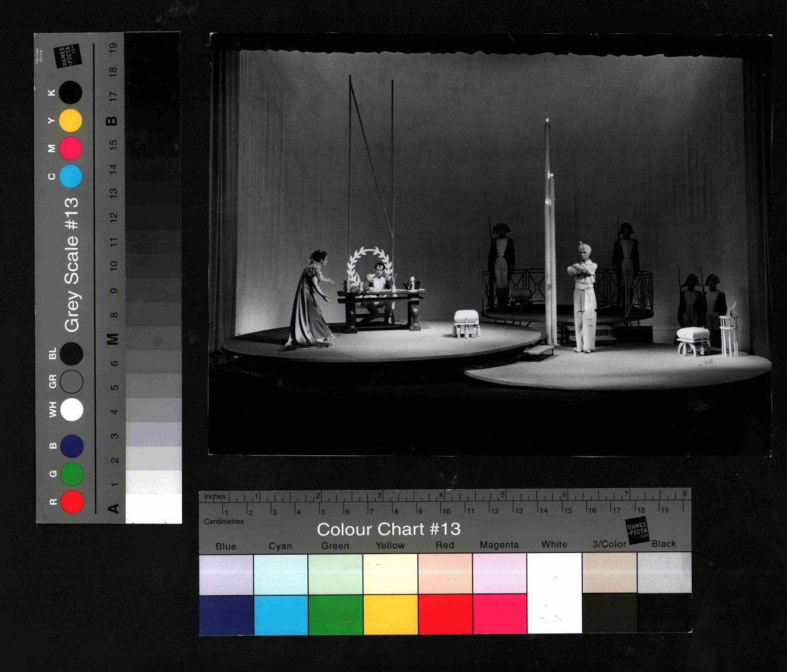Screen dimensions: 787x672
Task: Click the hot pink Magenta swatch
Action: (499, 614)
